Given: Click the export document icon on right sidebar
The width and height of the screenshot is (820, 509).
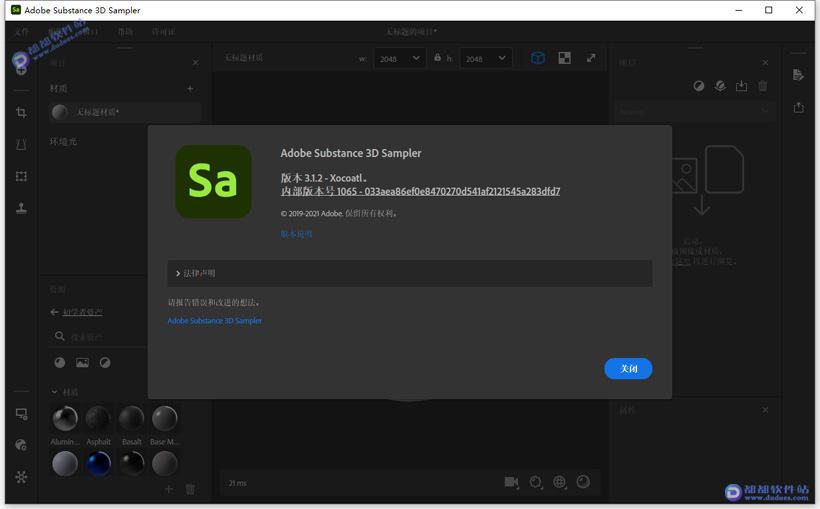Looking at the screenshot, I should (798, 75).
